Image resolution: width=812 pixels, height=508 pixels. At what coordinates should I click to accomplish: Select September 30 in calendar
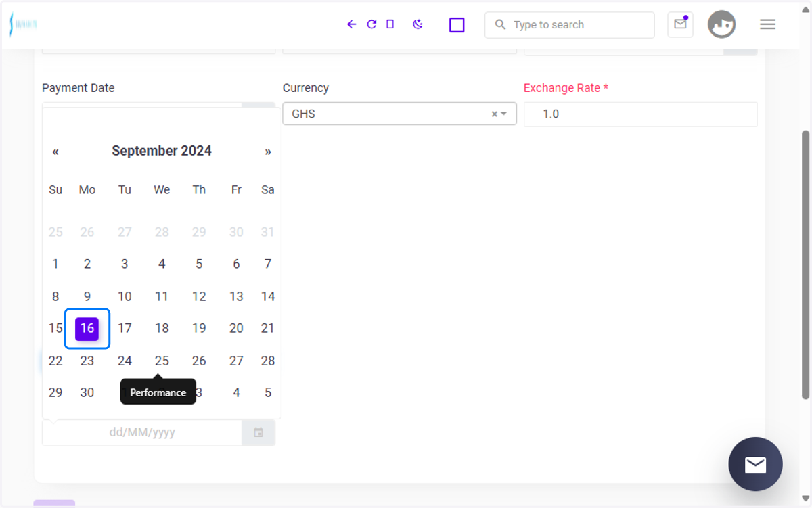pyautogui.click(x=87, y=392)
